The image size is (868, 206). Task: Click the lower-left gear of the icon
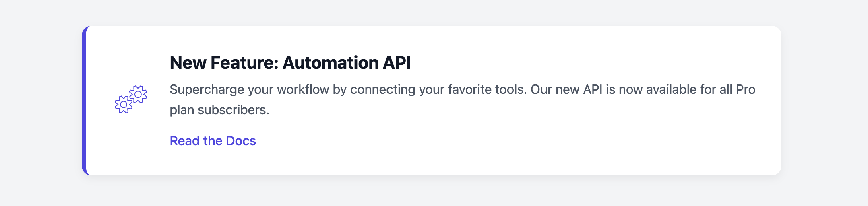(124, 105)
